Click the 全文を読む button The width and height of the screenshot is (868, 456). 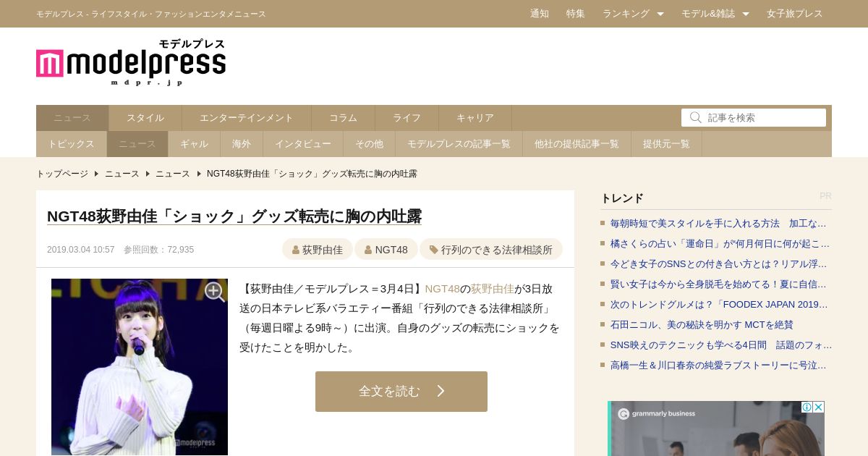(x=401, y=392)
